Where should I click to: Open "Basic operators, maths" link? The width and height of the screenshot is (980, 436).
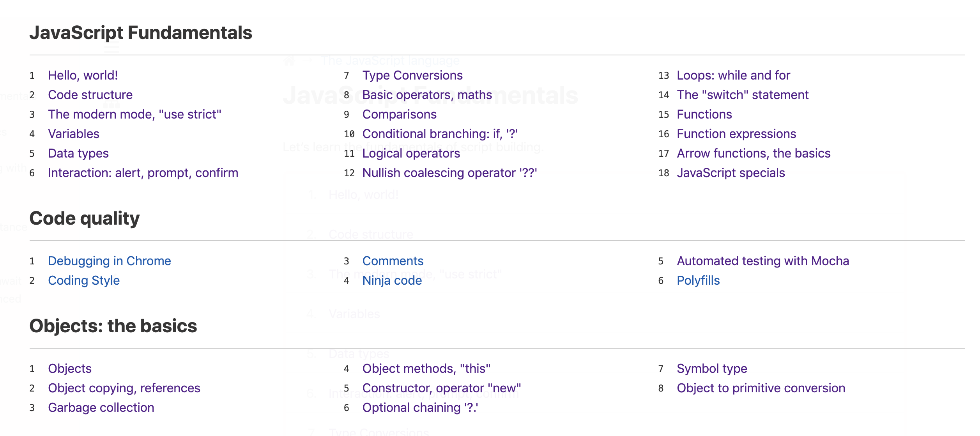(x=427, y=95)
